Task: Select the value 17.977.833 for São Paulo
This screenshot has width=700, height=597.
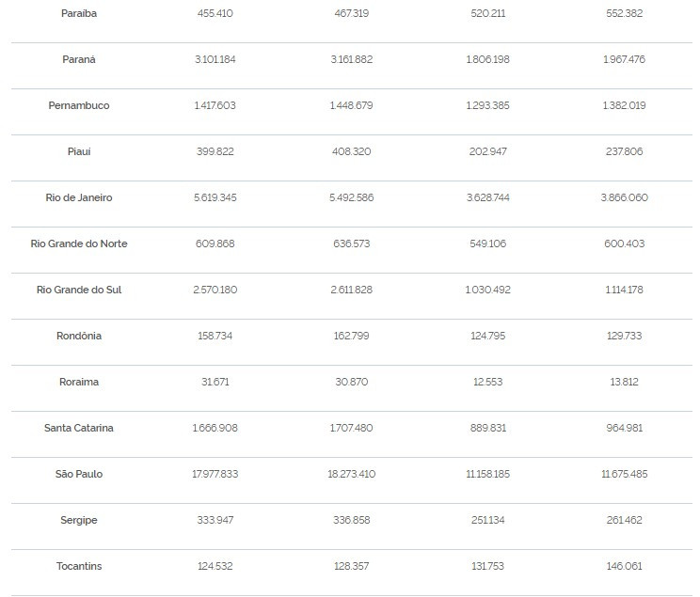Action: pos(215,474)
